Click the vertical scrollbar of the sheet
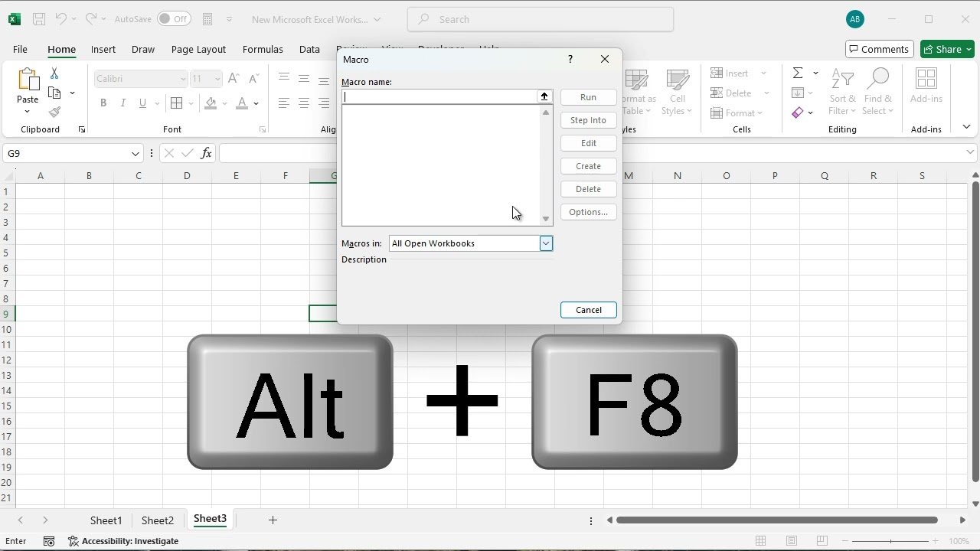The height and width of the screenshot is (551, 980). click(975, 332)
